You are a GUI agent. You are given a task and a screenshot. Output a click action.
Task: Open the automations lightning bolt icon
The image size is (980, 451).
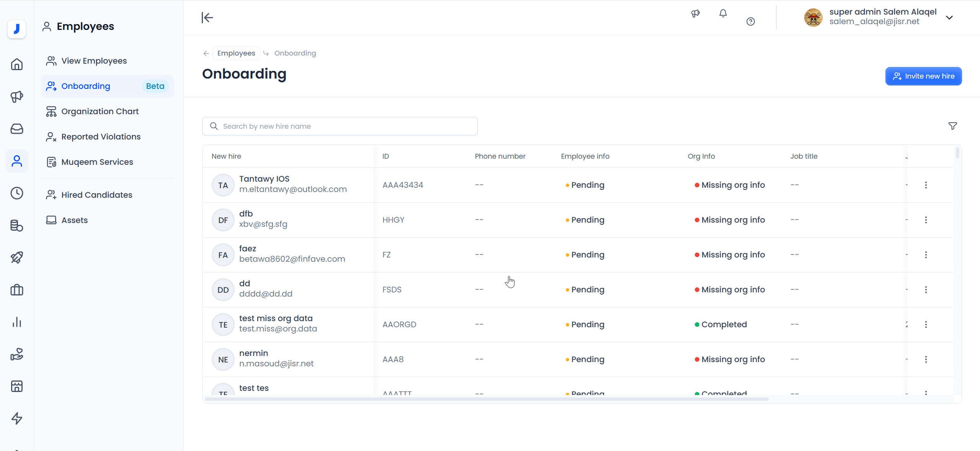point(16,418)
